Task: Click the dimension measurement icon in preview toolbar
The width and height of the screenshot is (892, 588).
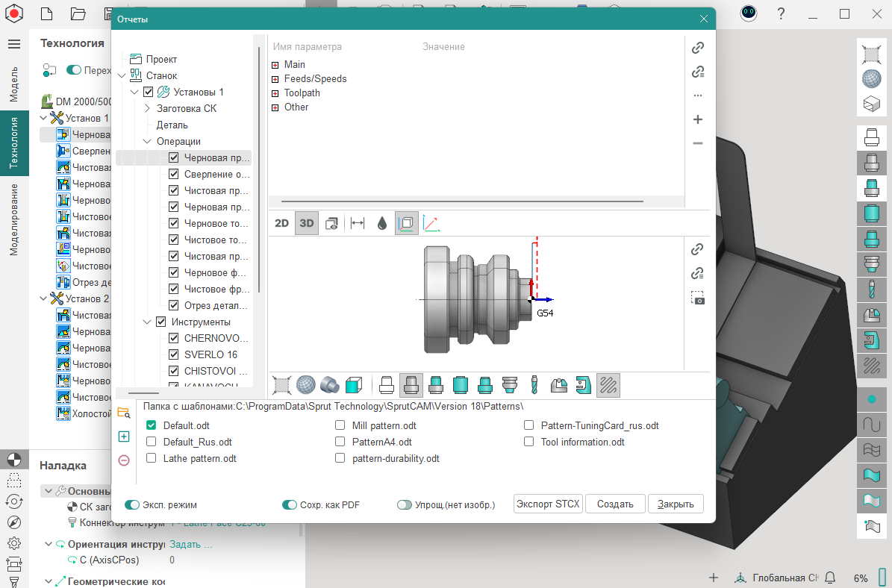Action: pyautogui.click(x=358, y=223)
